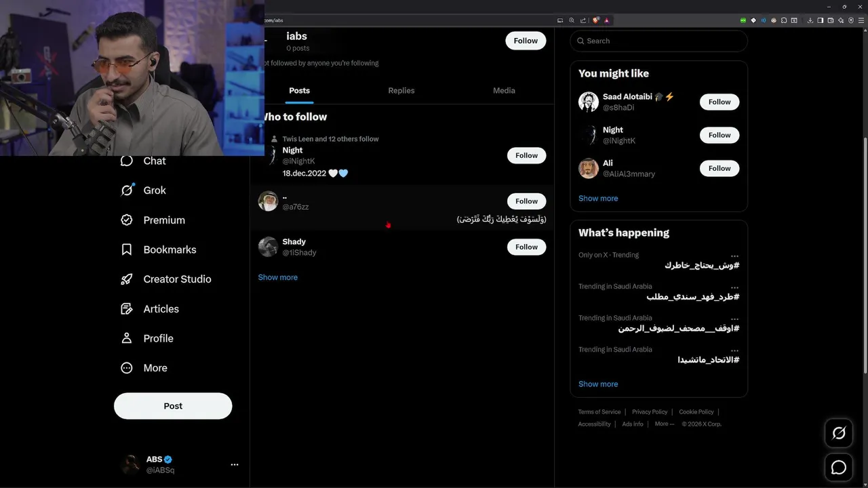This screenshot has width=868, height=488.
Task: Click the floating chat messages button
Action: point(839,467)
